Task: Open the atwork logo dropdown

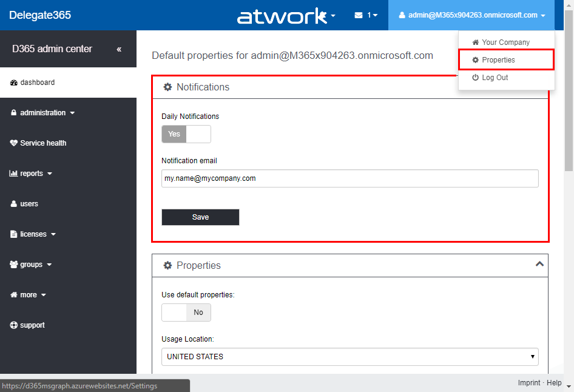Action: point(286,16)
